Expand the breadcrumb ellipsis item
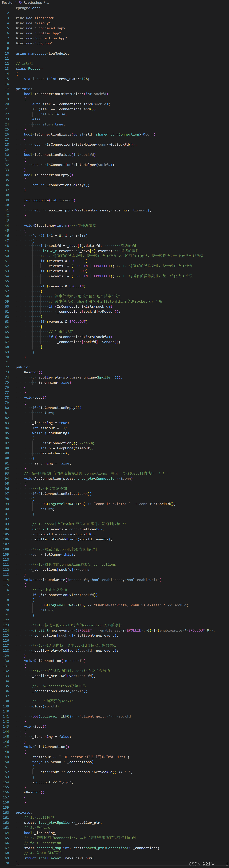 coord(47,2)
